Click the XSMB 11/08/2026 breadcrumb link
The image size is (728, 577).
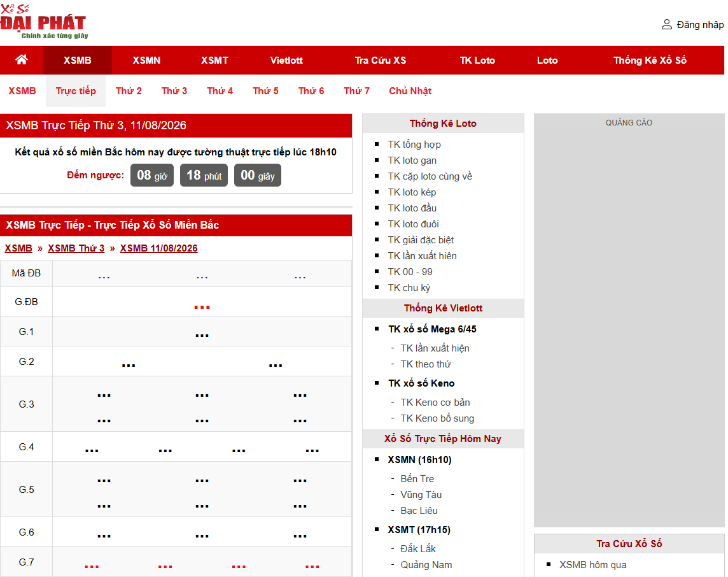point(159,248)
